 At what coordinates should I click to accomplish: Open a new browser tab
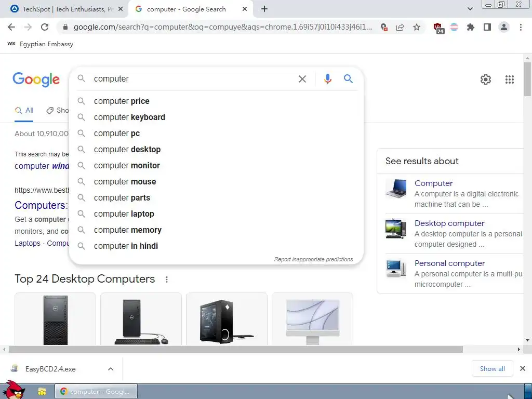(x=264, y=9)
